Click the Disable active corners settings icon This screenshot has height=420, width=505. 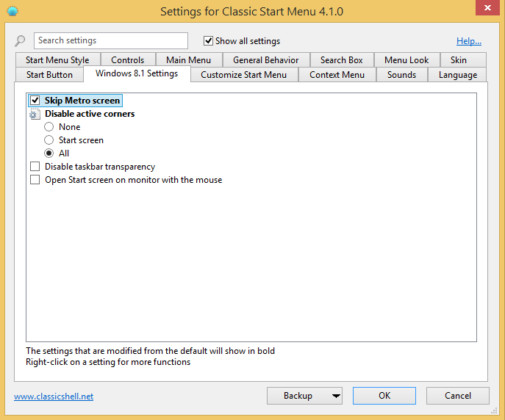pyautogui.click(x=35, y=114)
